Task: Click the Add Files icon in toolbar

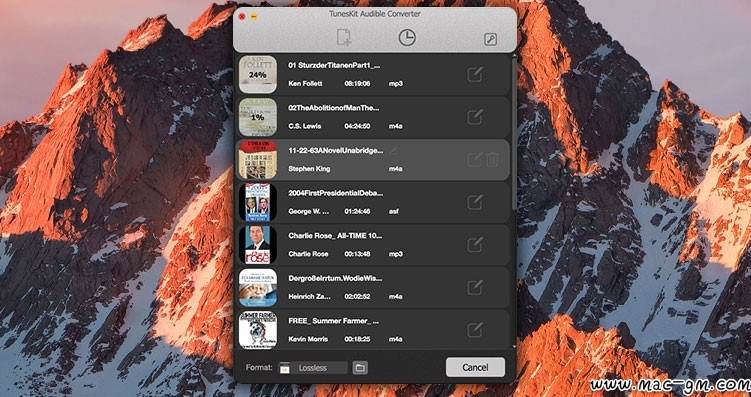Action: pos(343,37)
